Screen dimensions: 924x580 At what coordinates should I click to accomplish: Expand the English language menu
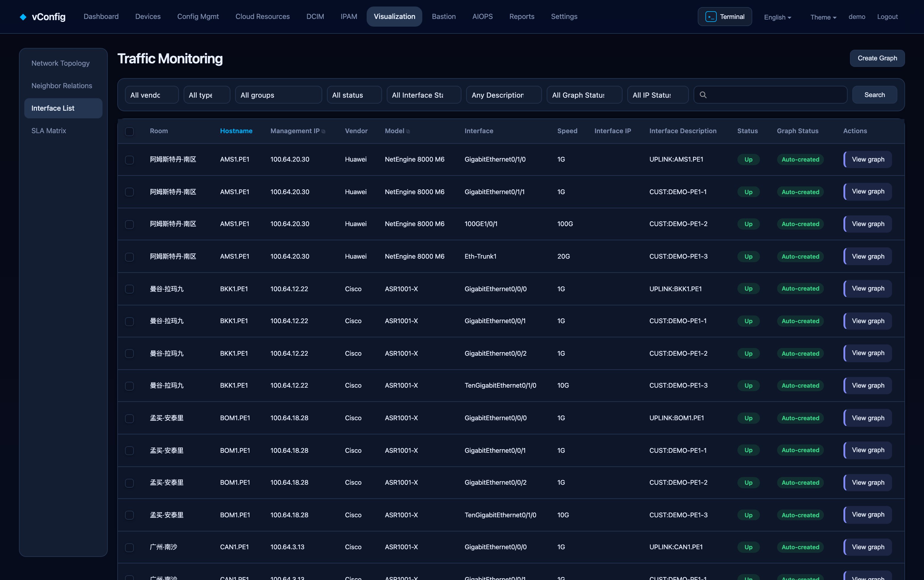click(x=777, y=17)
